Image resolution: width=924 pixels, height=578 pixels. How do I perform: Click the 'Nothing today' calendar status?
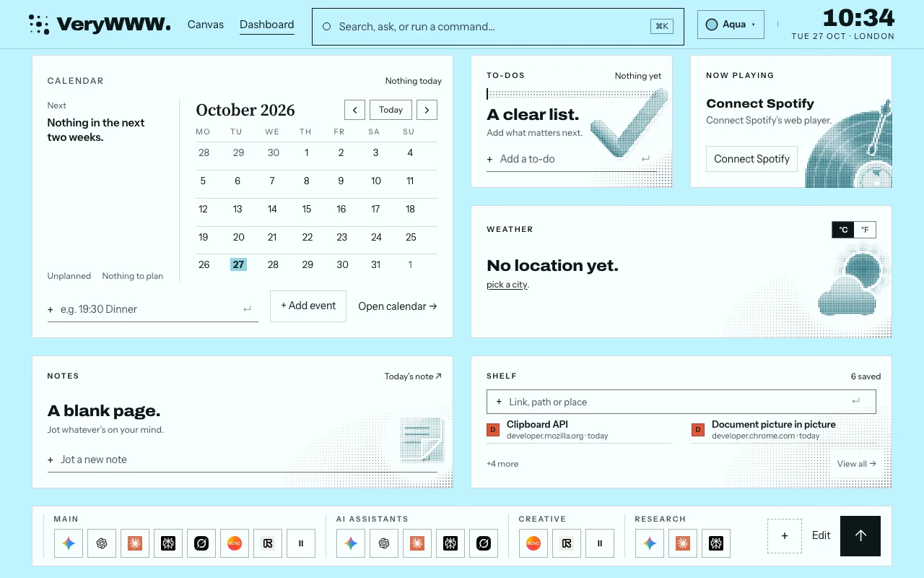click(413, 81)
